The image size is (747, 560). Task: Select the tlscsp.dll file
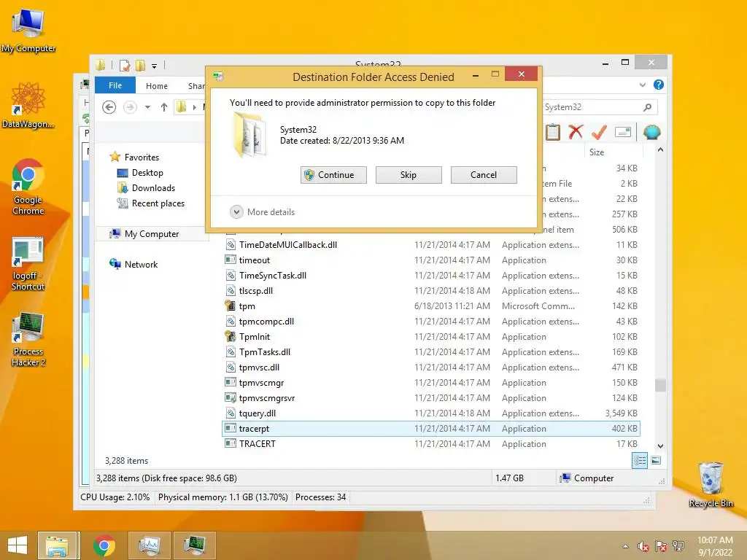[431, 290]
